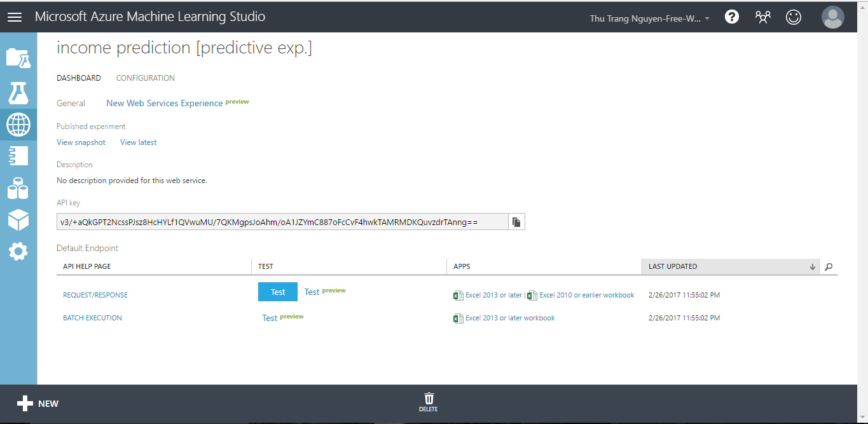The height and width of the screenshot is (424, 868).
Task: Open Settings gear in sidebar
Action: coord(18,252)
